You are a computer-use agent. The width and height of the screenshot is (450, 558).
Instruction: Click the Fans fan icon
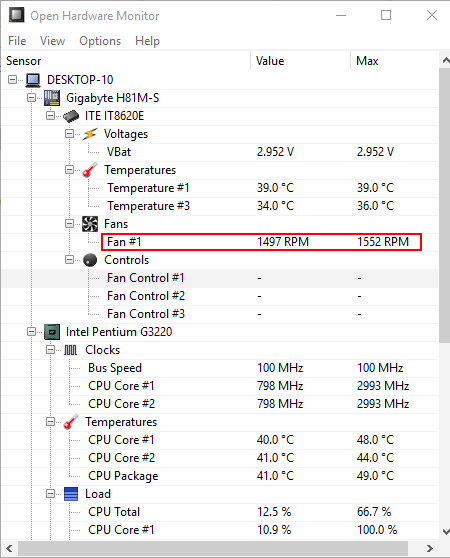(x=90, y=224)
